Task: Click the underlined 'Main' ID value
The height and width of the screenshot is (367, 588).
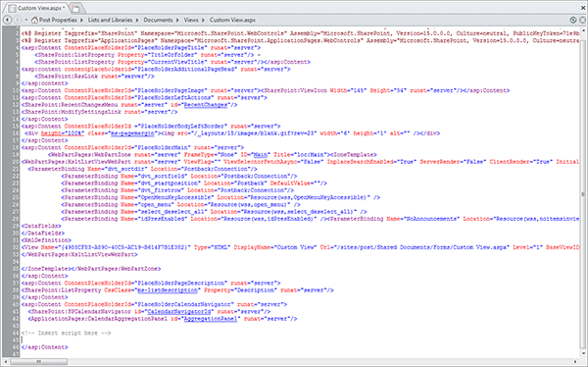Action: 261,155
